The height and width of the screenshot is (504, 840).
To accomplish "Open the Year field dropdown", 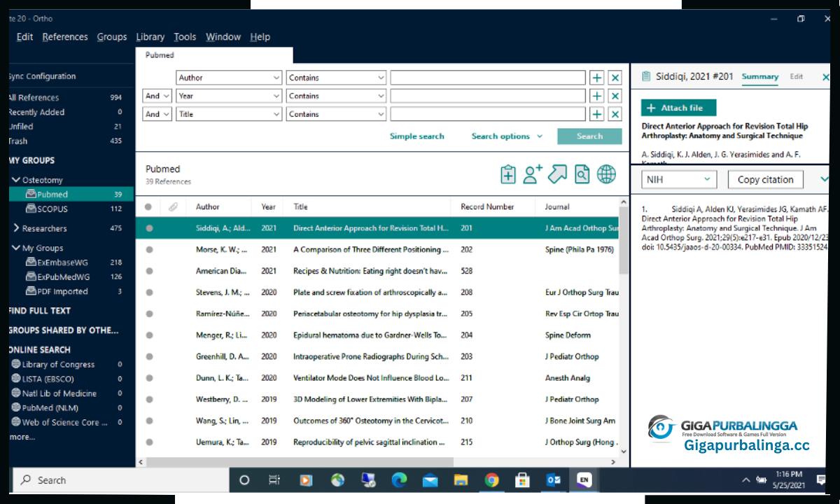I will (229, 96).
